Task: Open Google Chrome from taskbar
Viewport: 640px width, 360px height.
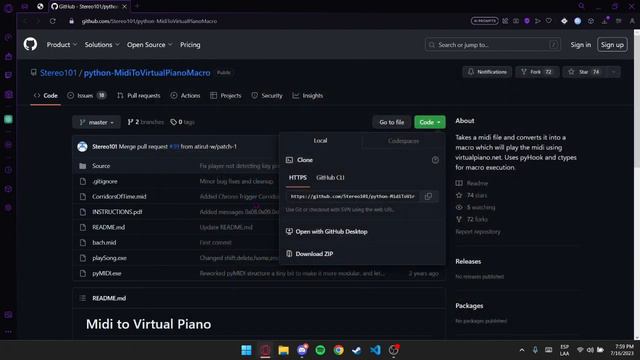Action: click(338, 350)
